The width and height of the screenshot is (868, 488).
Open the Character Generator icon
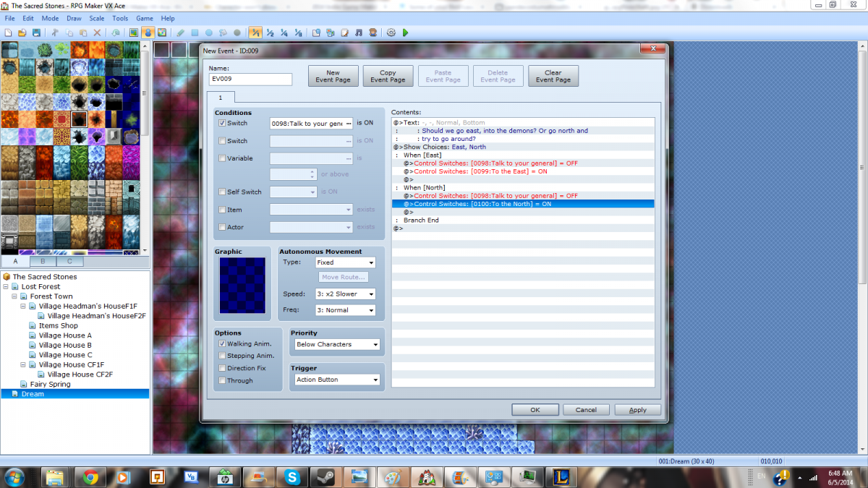pos(373,33)
